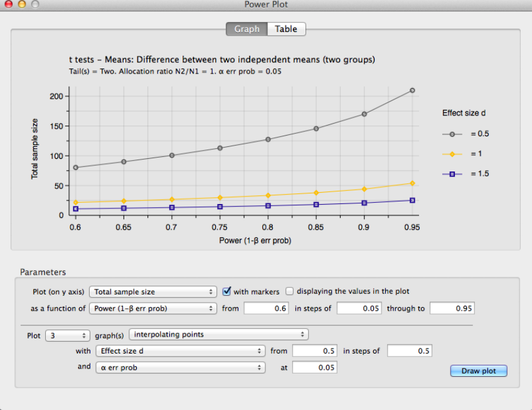Screen dimensions: 532x410
Task: Disable the 'with markers' checkbox
Action: pos(226,291)
